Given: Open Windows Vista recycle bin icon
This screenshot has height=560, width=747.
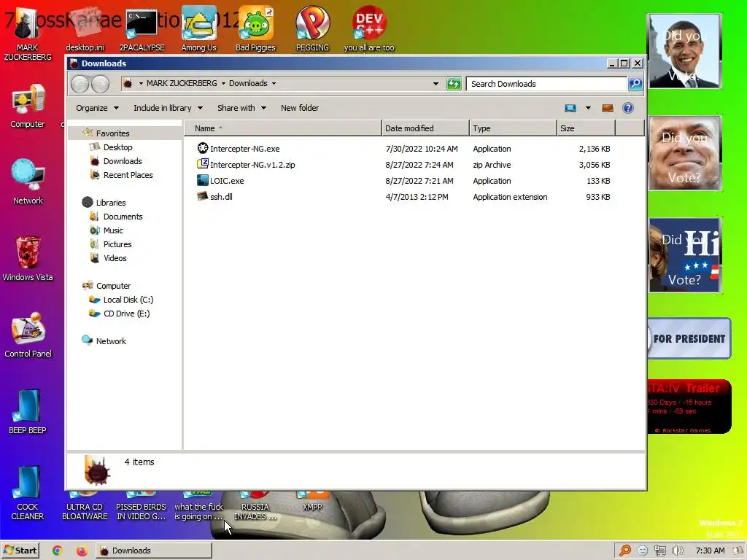Looking at the screenshot, I should pyautogui.click(x=28, y=259).
